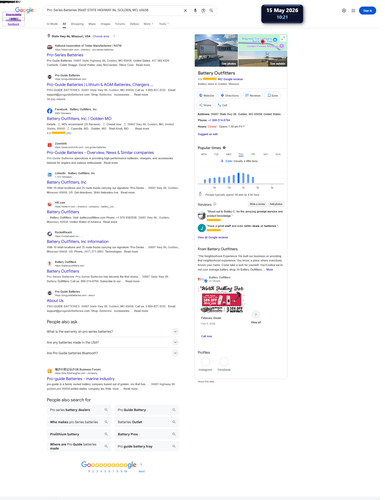Viewport: 385px width, 500px height.
Task: Click the 'Next' link in pagination
Action: (x=141, y=471)
